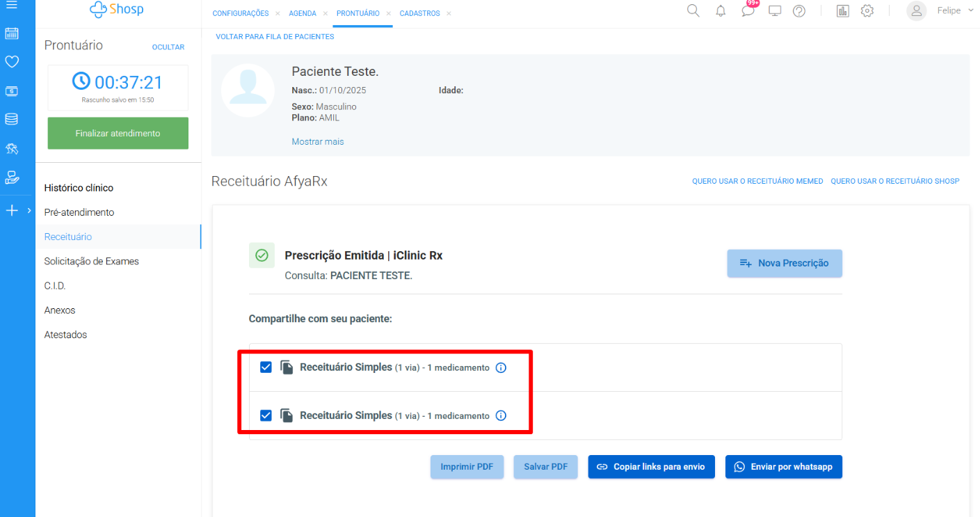Click the Finalizar atendimento button
980x517 pixels.
tap(118, 133)
